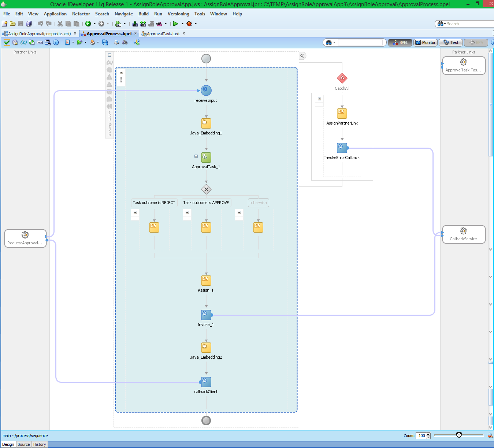The image size is (494, 448).
Task: Select the Assign_1 activity icon
Action: pos(206,280)
